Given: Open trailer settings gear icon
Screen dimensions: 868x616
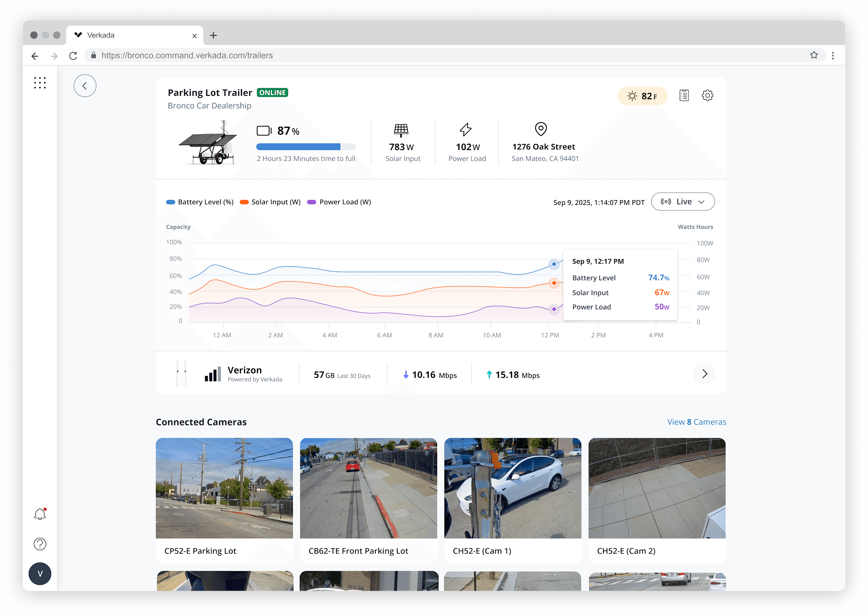Looking at the screenshot, I should [707, 95].
